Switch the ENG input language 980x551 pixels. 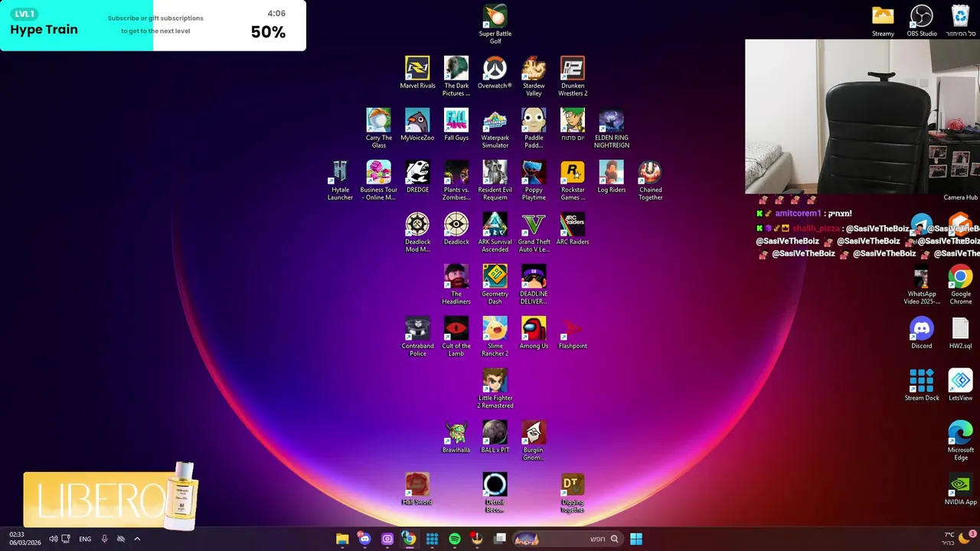(85, 539)
